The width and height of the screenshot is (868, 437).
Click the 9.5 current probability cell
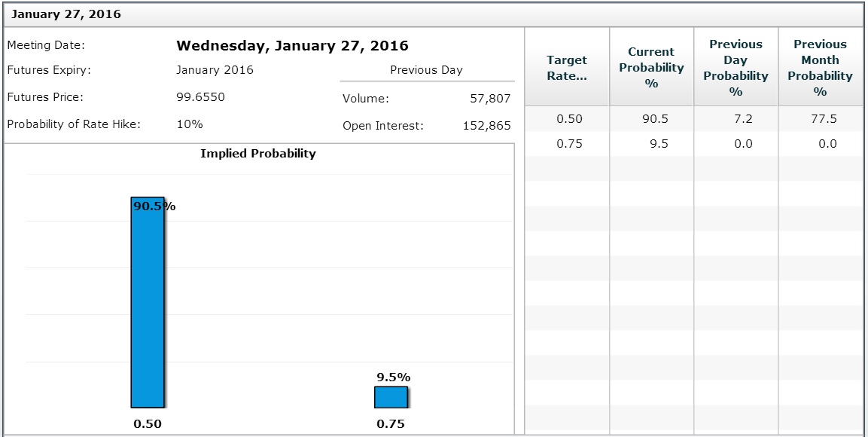[x=658, y=144]
